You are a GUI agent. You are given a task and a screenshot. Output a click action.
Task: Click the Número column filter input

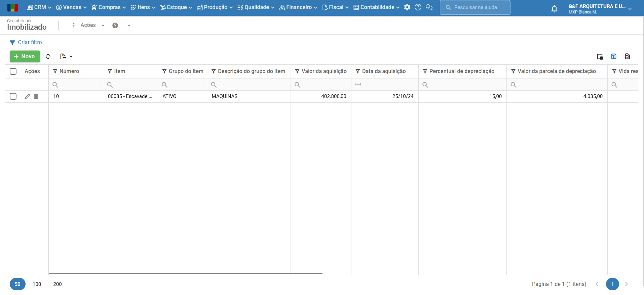[x=76, y=85]
